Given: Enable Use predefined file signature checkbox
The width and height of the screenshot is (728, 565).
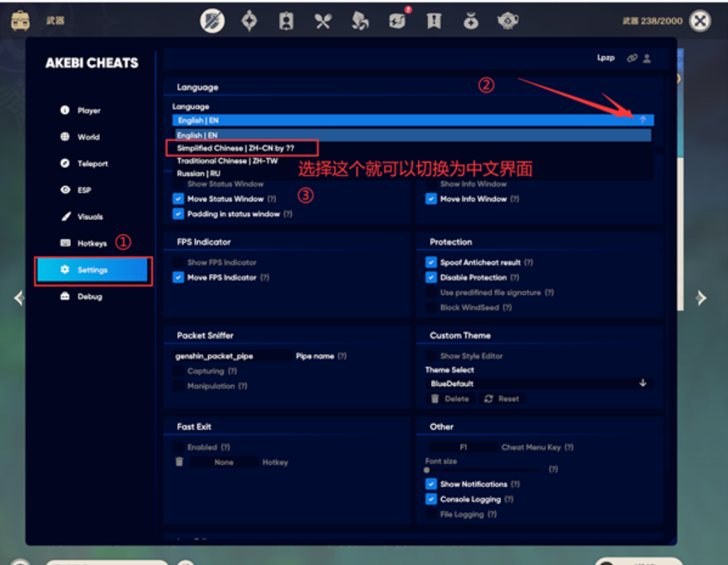Looking at the screenshot, I should pos(431,292).
